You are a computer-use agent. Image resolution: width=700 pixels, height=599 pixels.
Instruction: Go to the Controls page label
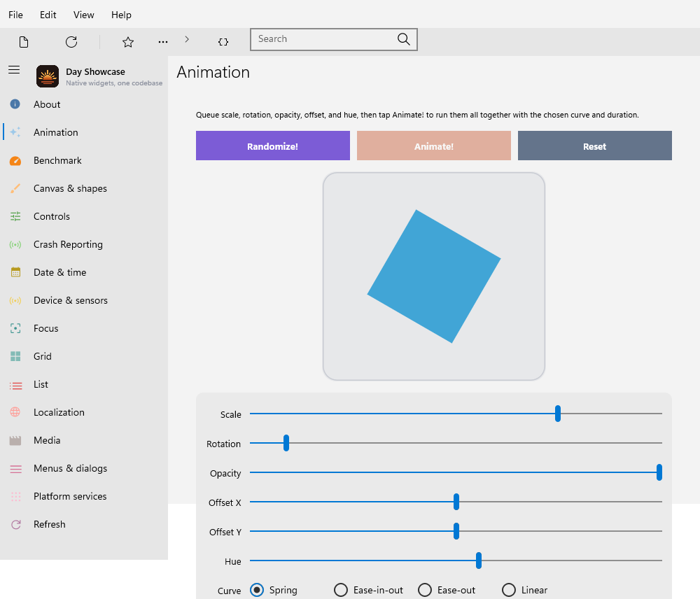point(52,216)
